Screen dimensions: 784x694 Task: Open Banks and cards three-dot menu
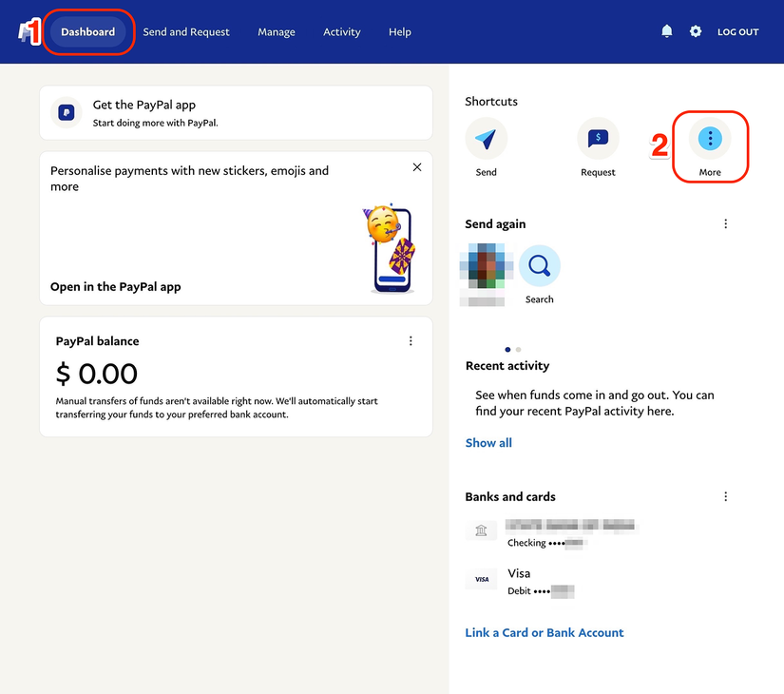tap(725, 496)
